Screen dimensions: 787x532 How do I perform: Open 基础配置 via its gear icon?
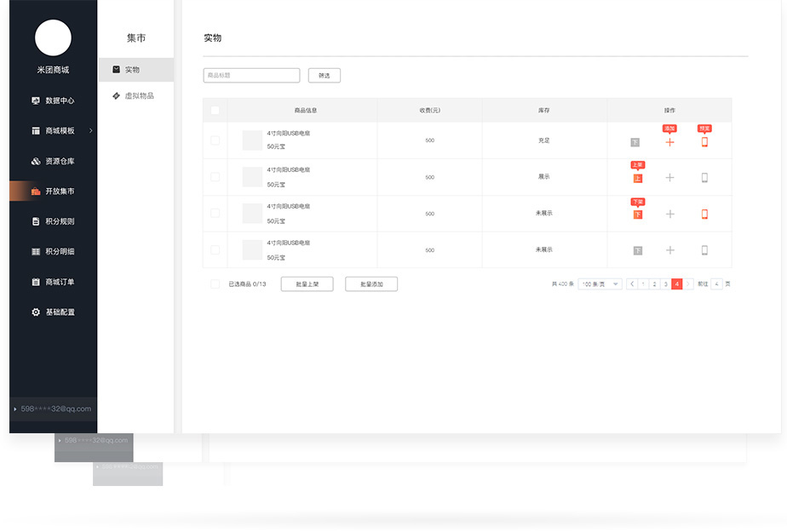click(36, 312)
